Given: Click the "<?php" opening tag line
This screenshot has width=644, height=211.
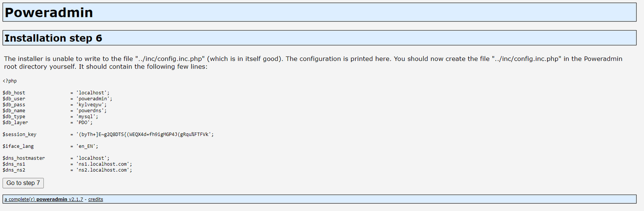Looking at the screenshot, I should point(10,81).
